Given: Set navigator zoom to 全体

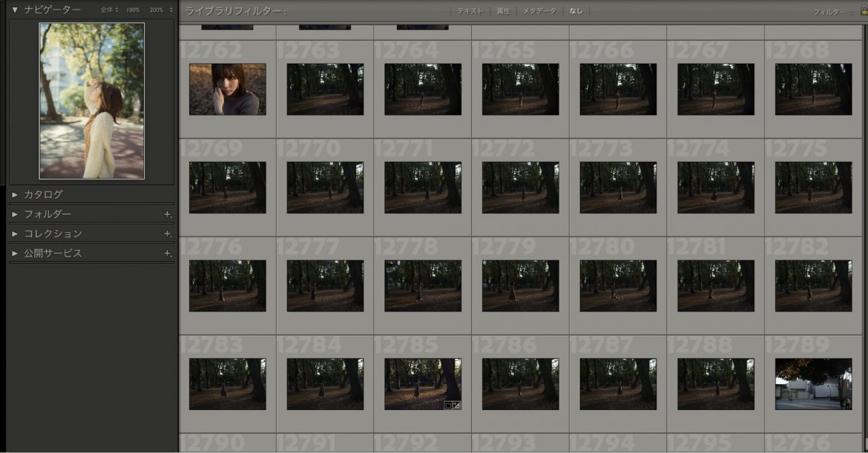Looking at the screenshot, I should (x=107, y=10).
